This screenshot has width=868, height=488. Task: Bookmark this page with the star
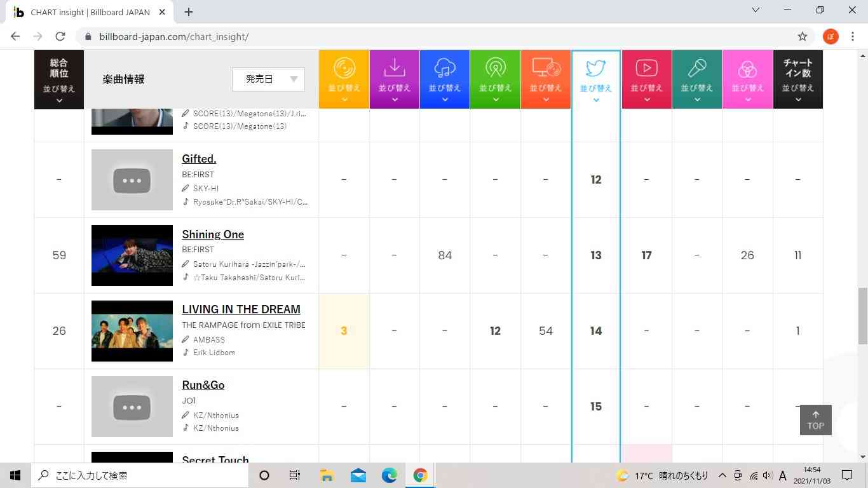tap(803, 36)
